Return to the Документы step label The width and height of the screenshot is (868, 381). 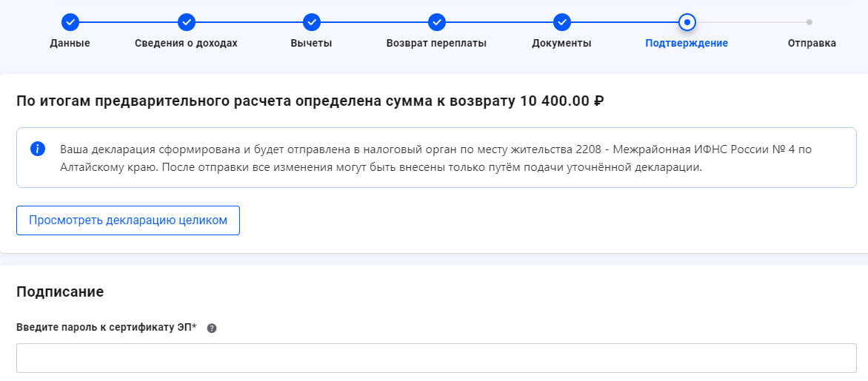561,43
